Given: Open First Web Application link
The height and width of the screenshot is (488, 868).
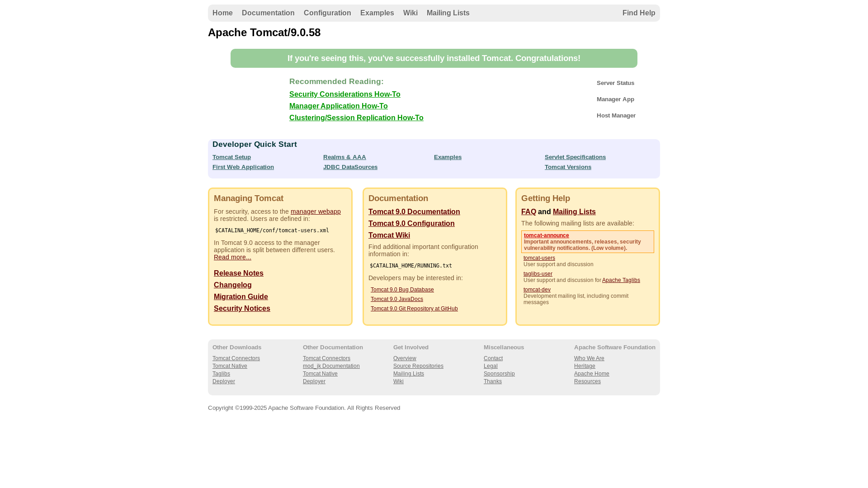Looking at the screenshot, I should click(x=243, y=167).
